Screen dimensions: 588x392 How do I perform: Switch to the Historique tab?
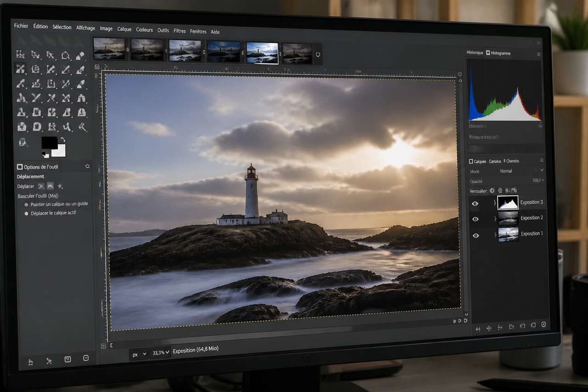tap(475, 53)
